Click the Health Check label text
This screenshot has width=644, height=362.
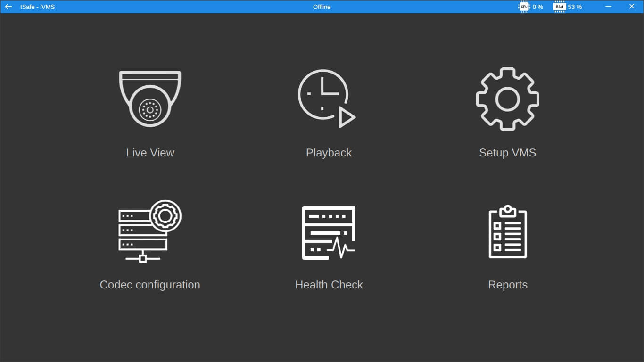tap(329, 285)
